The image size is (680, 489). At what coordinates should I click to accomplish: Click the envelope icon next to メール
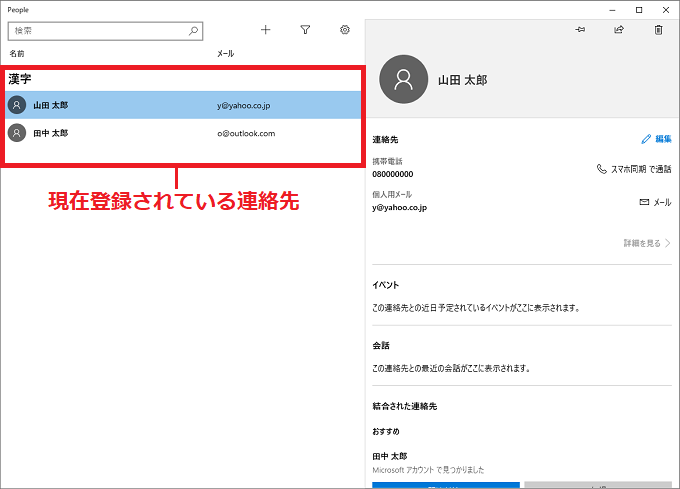click(x=644, y=202)
